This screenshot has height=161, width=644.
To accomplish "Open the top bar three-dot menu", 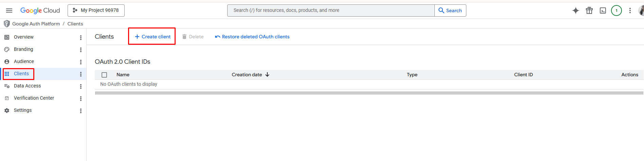I will (x=630, y=11).
